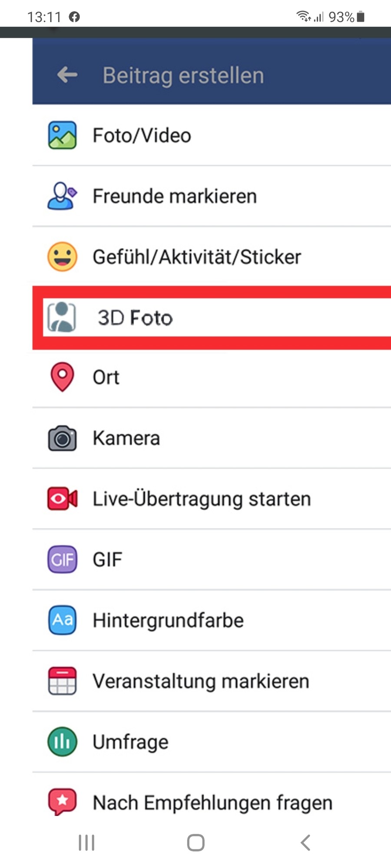Tap the blue Aa Hintergrundfarbe icon
This screenshot has width=391, height=868.
pyautogui.click(x=62, y=620)
